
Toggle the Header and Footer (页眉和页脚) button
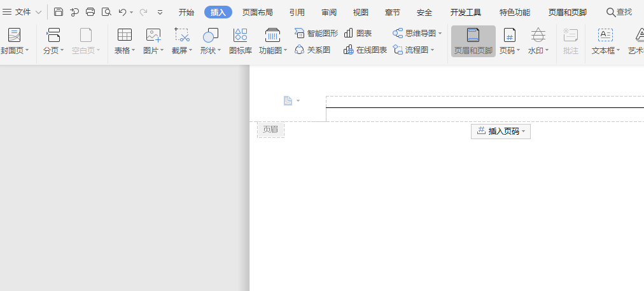(473, 41)
